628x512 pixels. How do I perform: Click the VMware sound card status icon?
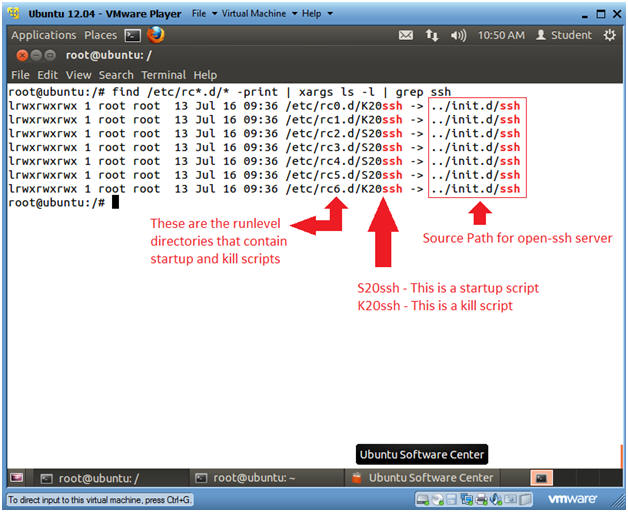495,499
